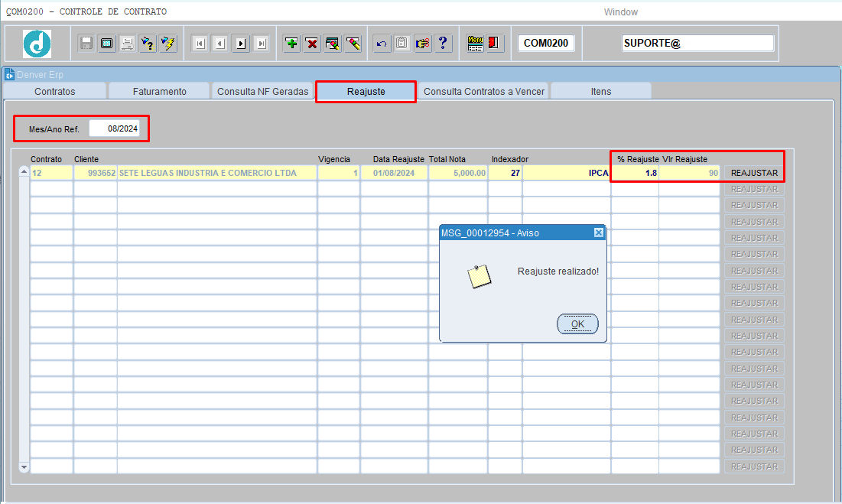Click Data Reajuste cell 01/08/2024
Screen dimensions: 842x504
point(394,173)
